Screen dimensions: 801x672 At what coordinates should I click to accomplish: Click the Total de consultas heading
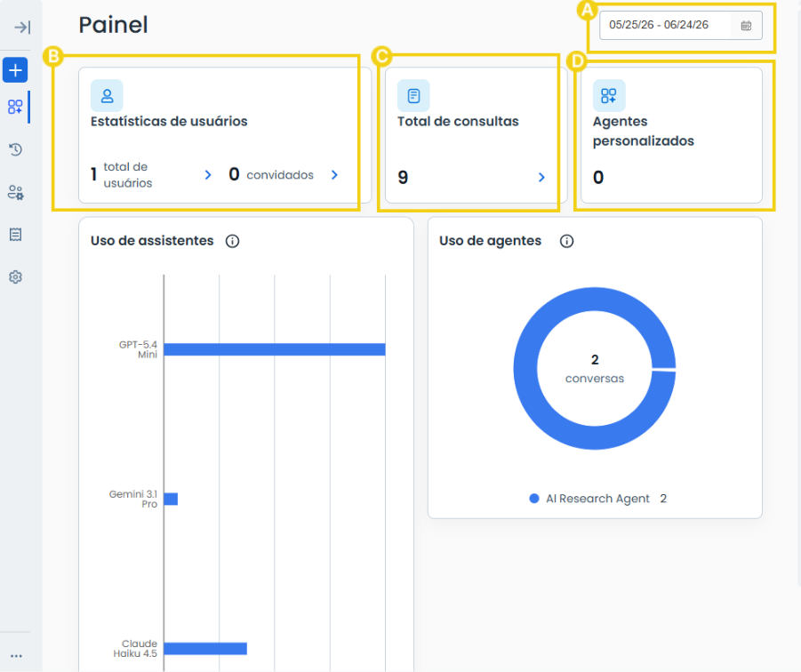coord(458,122)
